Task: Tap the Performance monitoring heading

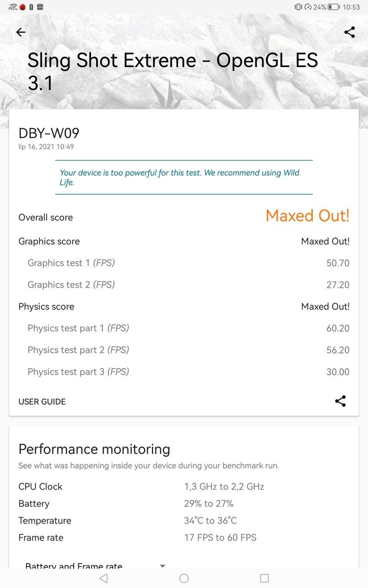Action: pyautogui.click(x=94, y=449)
